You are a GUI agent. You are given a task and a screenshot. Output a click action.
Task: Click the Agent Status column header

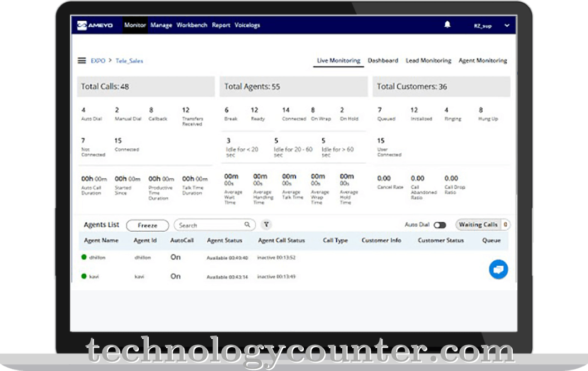click(x=224, y=240)
